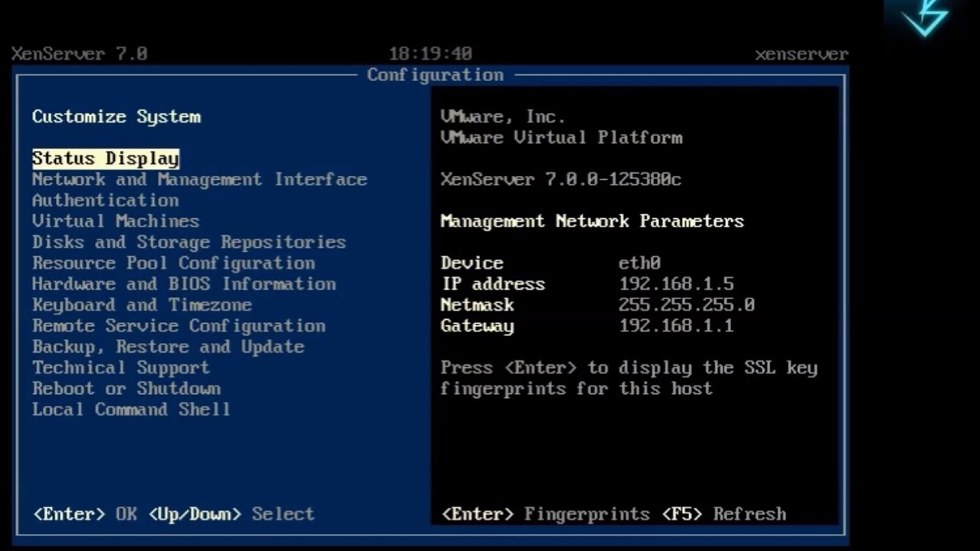980x551 pixels.
Task: Click the VMware Virtual Platform text
Action: (x=561, y=138)
